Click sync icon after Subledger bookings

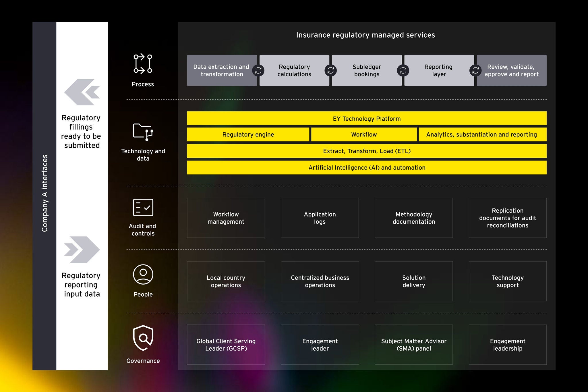(403, 70)
